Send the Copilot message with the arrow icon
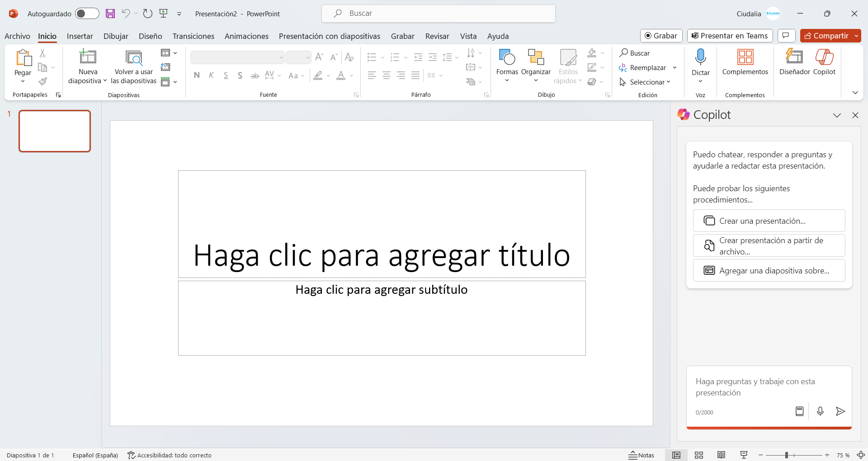Viewport: 868px width, 461px height. click(840, 411)
